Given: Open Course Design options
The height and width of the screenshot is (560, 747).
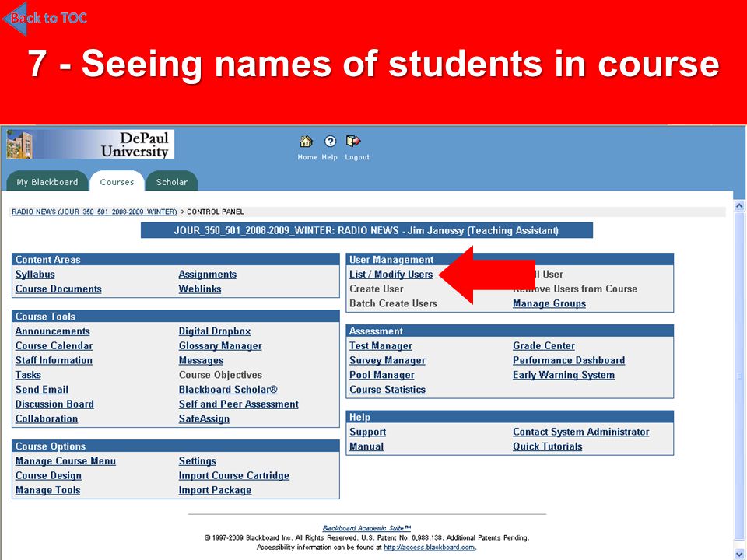Looking at the screenshot, I should [48, 476].
